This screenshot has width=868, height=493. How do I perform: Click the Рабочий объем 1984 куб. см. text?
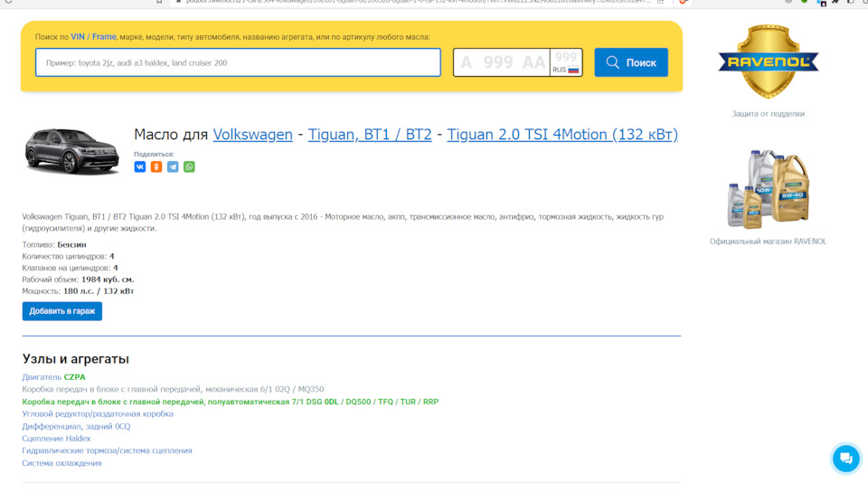point(78,280)
